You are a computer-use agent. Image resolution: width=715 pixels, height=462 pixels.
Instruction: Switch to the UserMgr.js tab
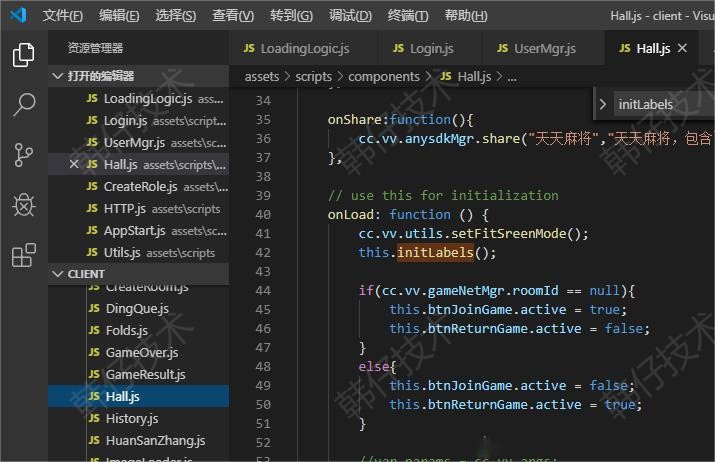[543, 48]
